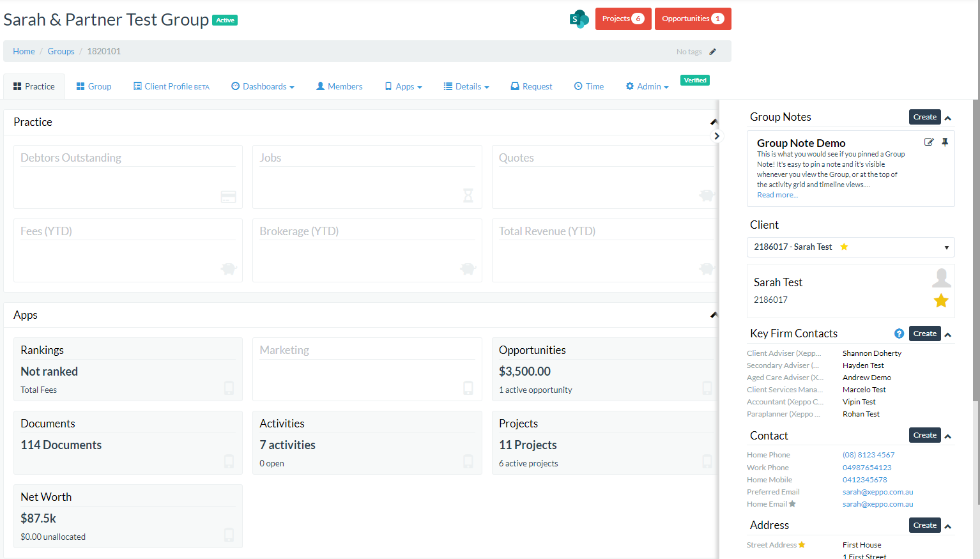Click home mobile 0412345678

click(865, 480)
